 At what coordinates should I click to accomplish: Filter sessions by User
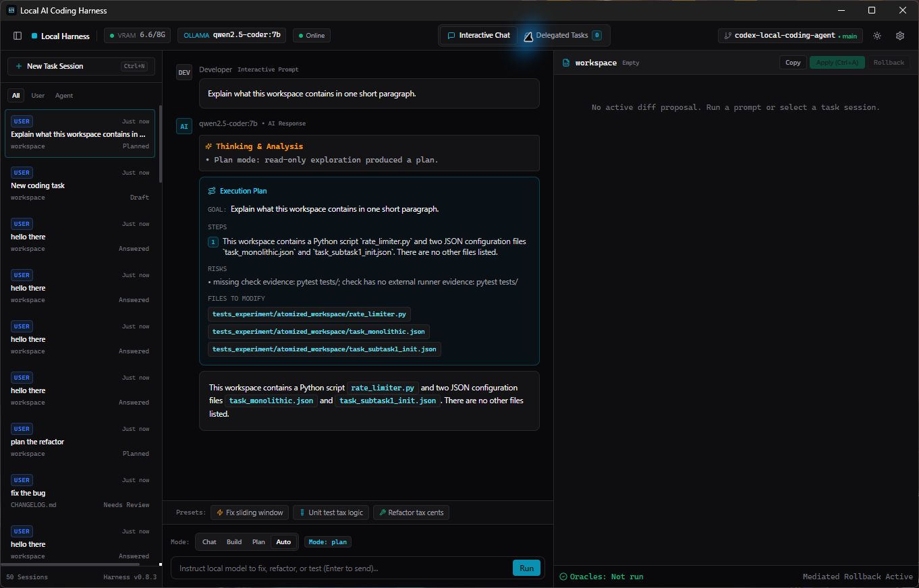38,96
